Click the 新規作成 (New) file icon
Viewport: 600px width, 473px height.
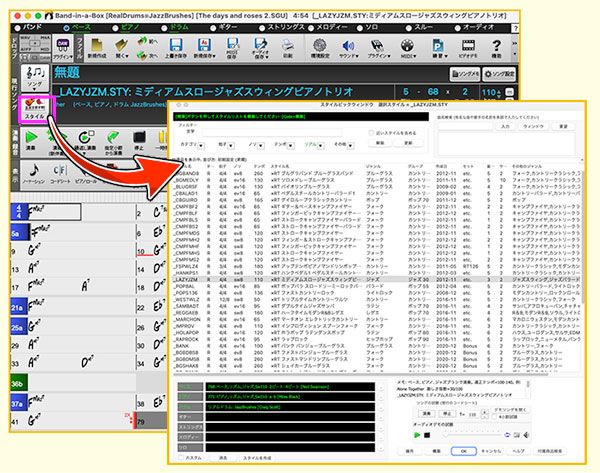click(x=96, y=48)
